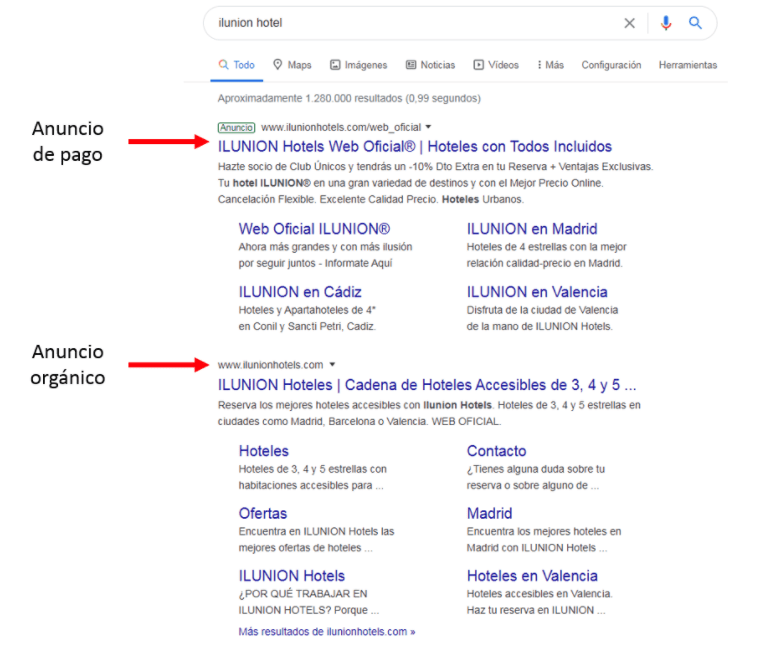Image resolution: width=761 pixels, height=670 pixels.
Task: Start voice search with the microphone icon
Action: pos(666,23)
